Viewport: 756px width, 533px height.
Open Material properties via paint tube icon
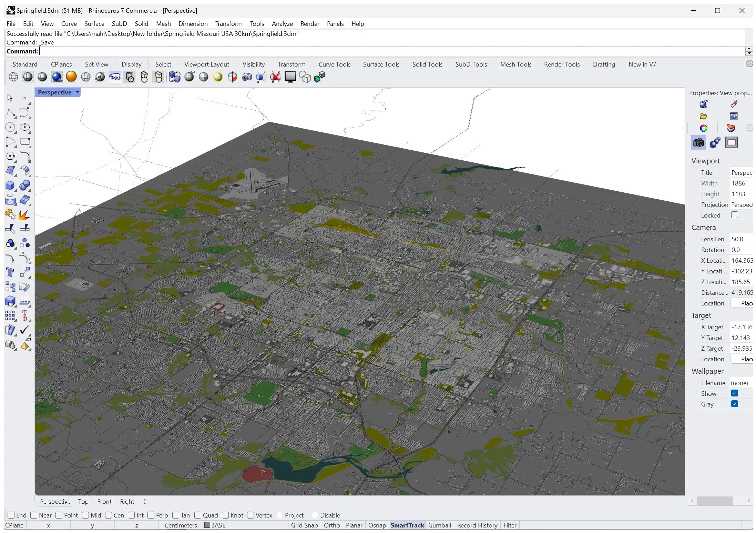[734, 104]
